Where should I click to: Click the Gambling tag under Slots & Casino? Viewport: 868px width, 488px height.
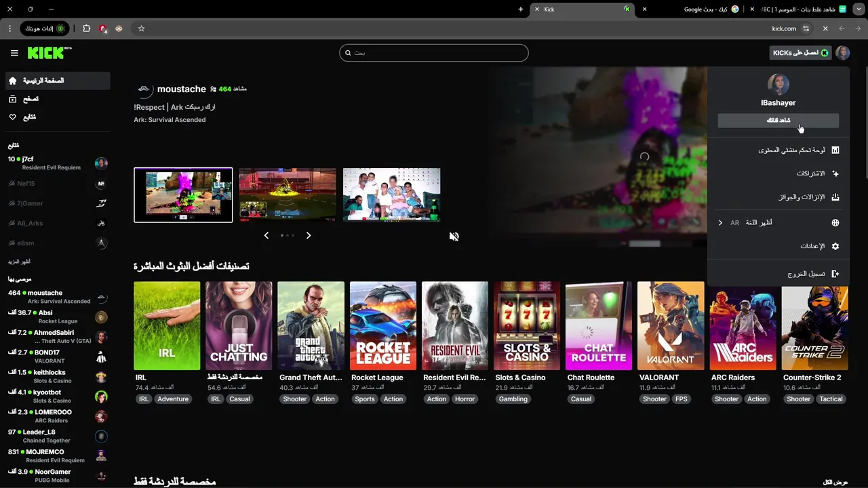[x=513, y=399]
